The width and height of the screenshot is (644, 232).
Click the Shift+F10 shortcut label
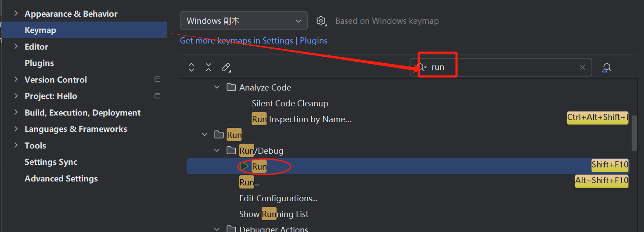(610, 165)
